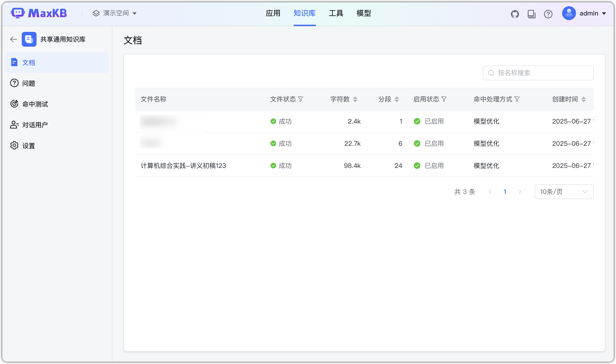Click the admin user avatar
The height and width of the screenshot is (364, 616).
pyautogui.click(x=569, y=13)
